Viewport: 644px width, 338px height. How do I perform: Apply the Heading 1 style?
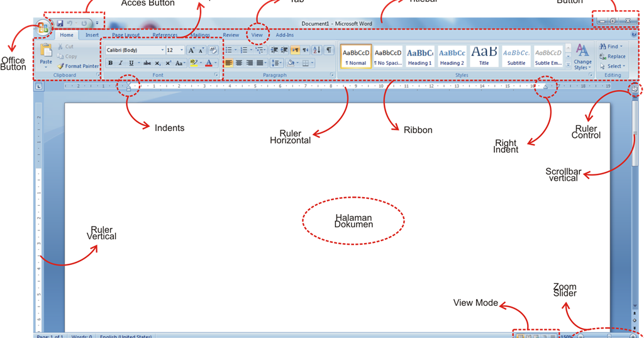tap(419, 57)
